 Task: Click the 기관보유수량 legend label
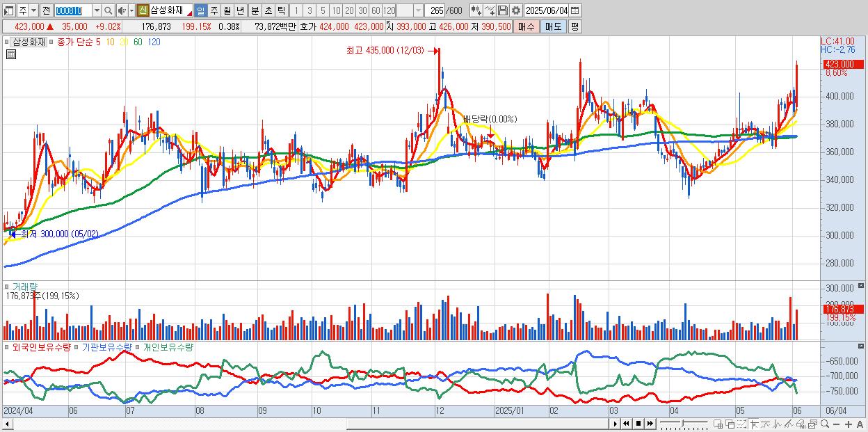[106, 346]
